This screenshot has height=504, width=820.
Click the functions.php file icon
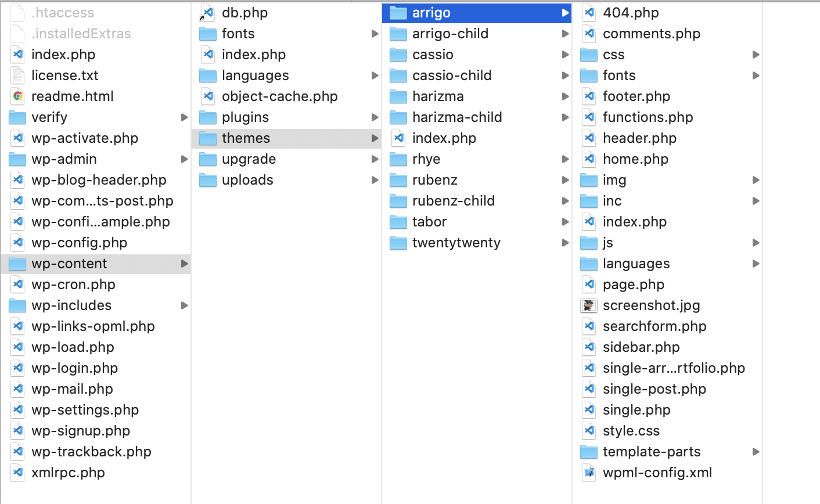point(589,117)
